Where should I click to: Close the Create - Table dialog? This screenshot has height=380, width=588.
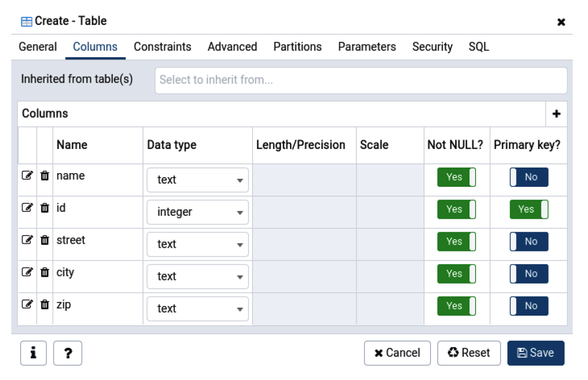(x=561, y=22)
